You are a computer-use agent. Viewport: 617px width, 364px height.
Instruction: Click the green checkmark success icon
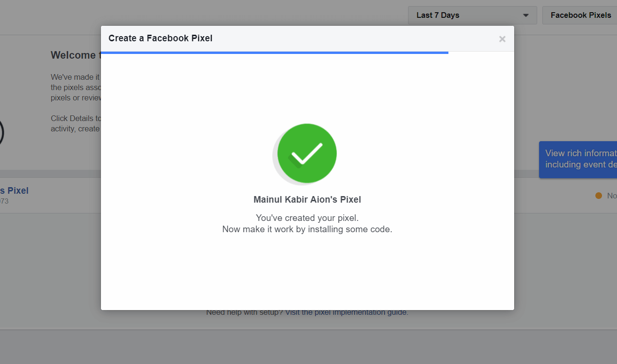[307, 153]
